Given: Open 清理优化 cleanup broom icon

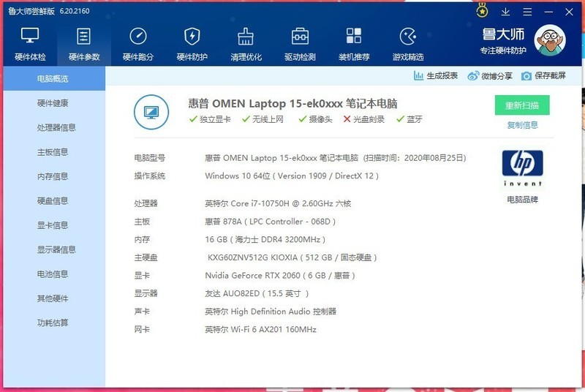Looking at the screenshot, I should [246, 36].
